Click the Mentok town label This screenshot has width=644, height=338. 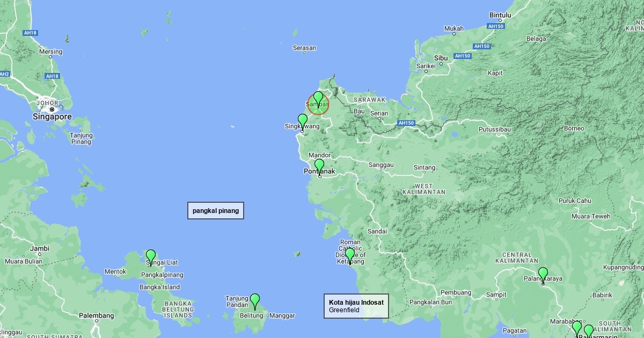(x=115, y=272)
